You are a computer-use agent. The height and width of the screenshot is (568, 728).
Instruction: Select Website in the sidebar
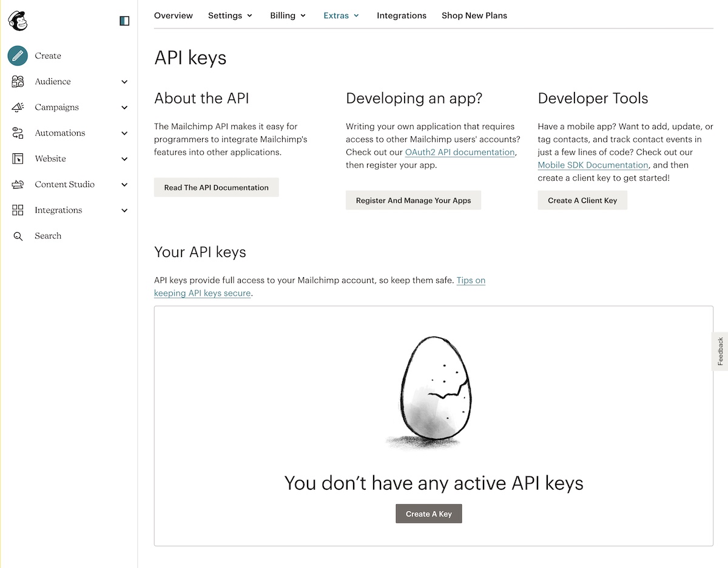pyautogui.click(x=50, y=159)
